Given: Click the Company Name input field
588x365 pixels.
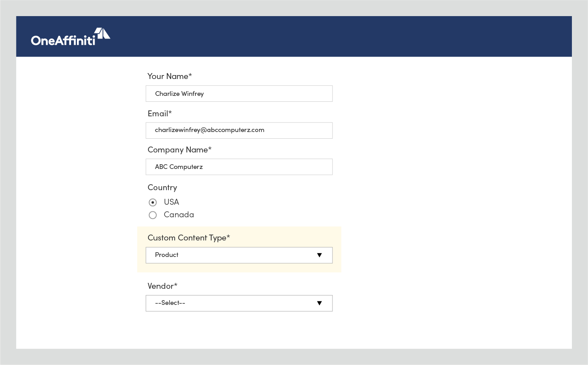Looking at the screenshot, I should point(239,167).
